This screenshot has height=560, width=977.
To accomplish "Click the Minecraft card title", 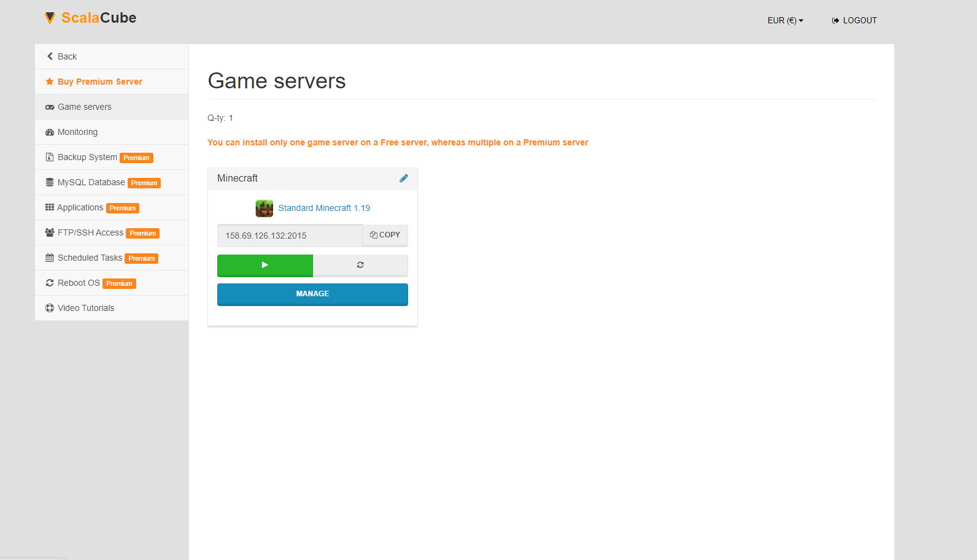I will [x=237, y=178].
